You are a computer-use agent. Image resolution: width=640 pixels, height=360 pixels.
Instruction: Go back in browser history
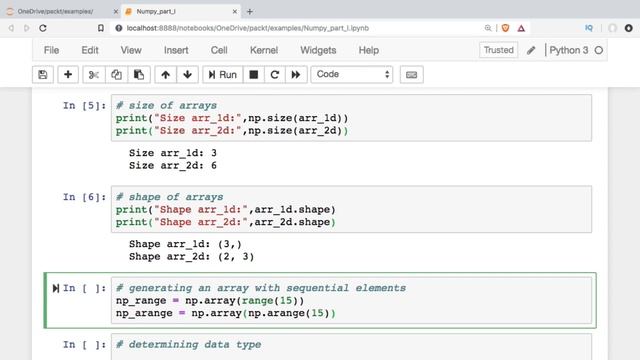click(x=11, y=28)
